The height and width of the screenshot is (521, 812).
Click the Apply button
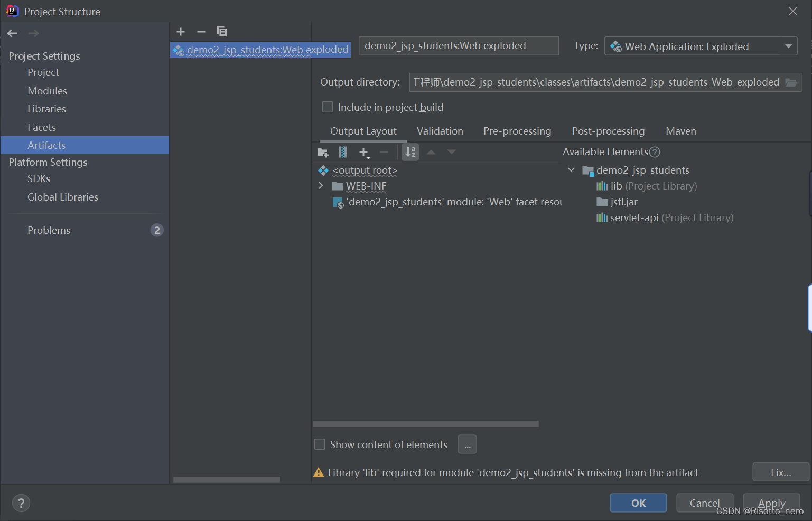point(771,503)
